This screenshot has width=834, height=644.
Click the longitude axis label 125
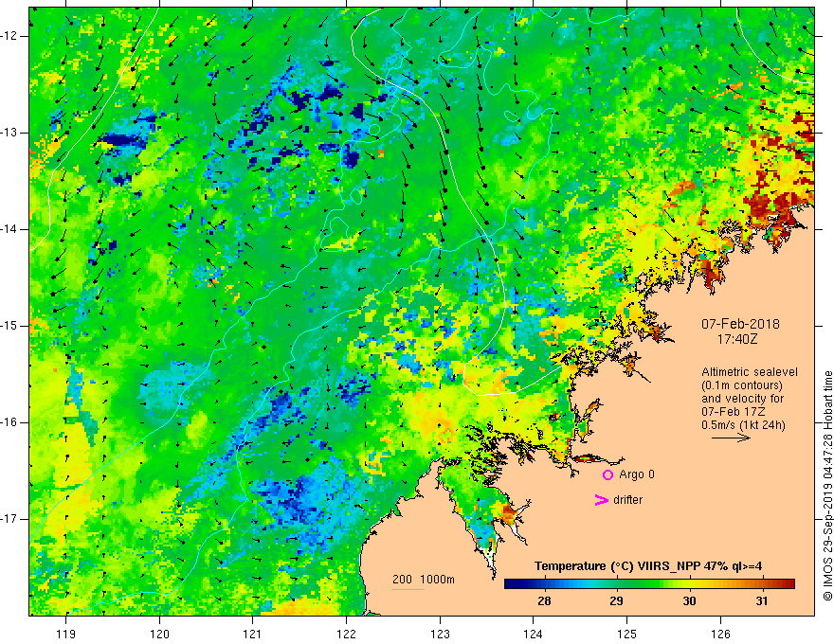tap(626, 634)
